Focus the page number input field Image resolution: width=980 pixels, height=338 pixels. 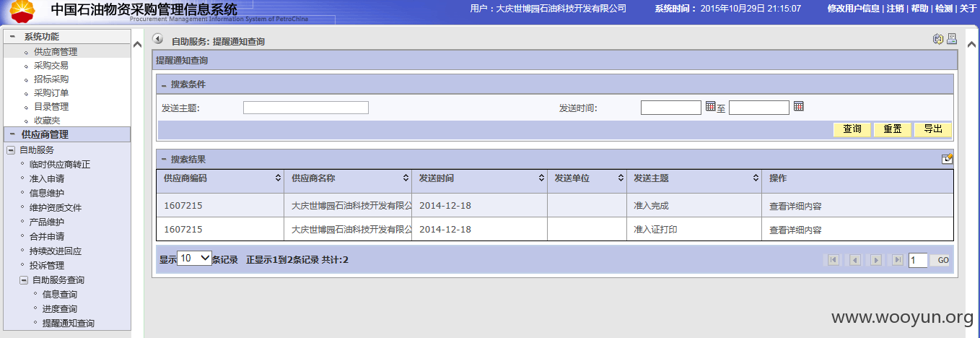point(918,261)
